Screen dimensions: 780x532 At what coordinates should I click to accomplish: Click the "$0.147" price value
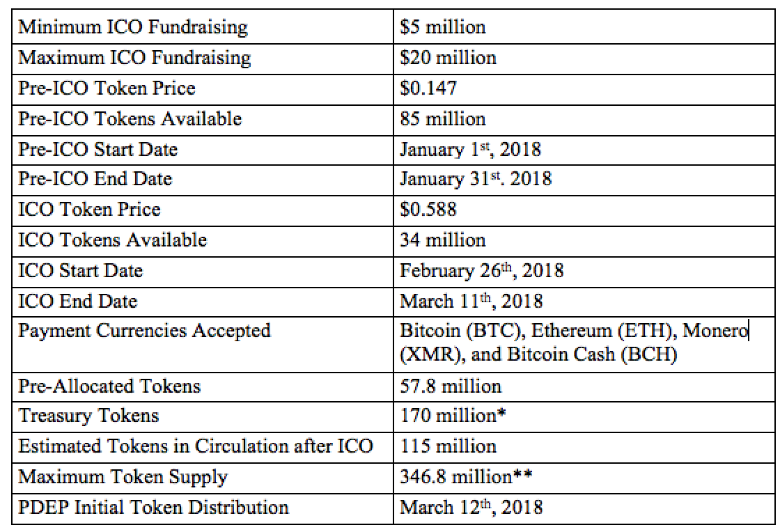(429, 88)
